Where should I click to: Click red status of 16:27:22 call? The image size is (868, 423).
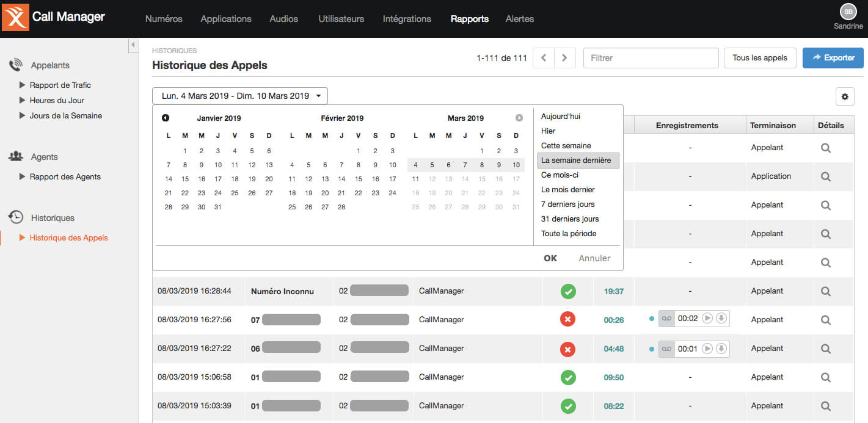(568, 349)
